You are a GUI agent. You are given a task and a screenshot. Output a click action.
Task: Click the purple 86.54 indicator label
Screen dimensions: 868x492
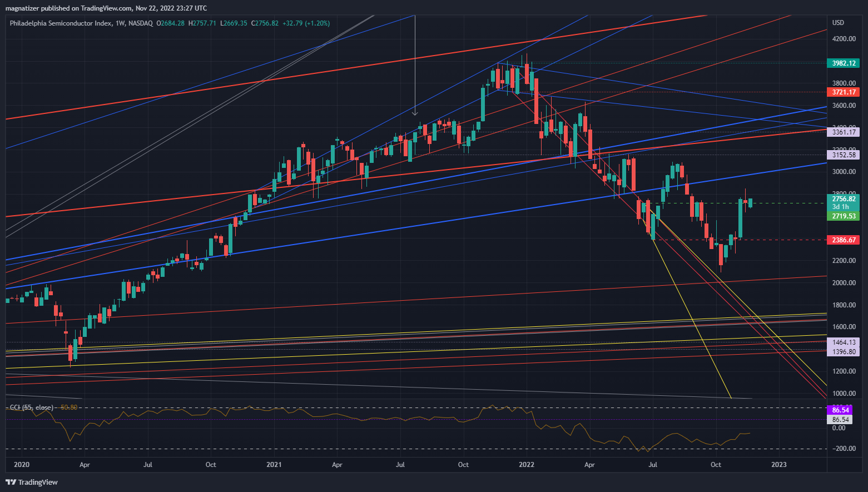[x=840, y=410]
